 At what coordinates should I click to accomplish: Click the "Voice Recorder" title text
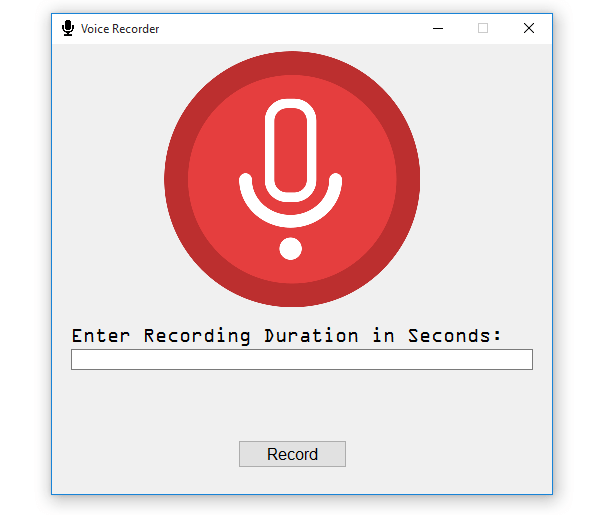pyautogui.click(x=120, y=29)
